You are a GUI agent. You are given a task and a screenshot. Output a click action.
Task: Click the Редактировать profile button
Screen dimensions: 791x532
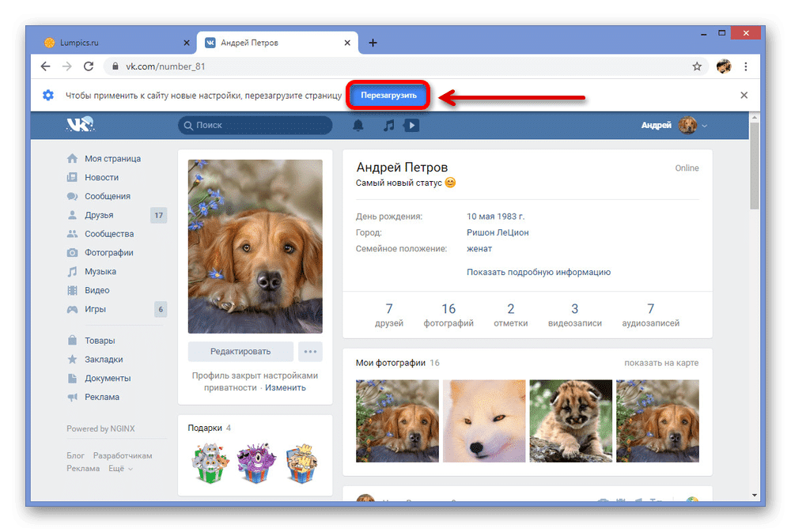240,352
